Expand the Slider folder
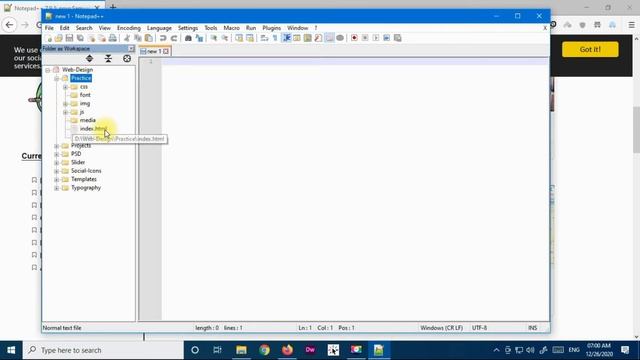The width and height of the screenshot is (640, 360). pos(57,163)
